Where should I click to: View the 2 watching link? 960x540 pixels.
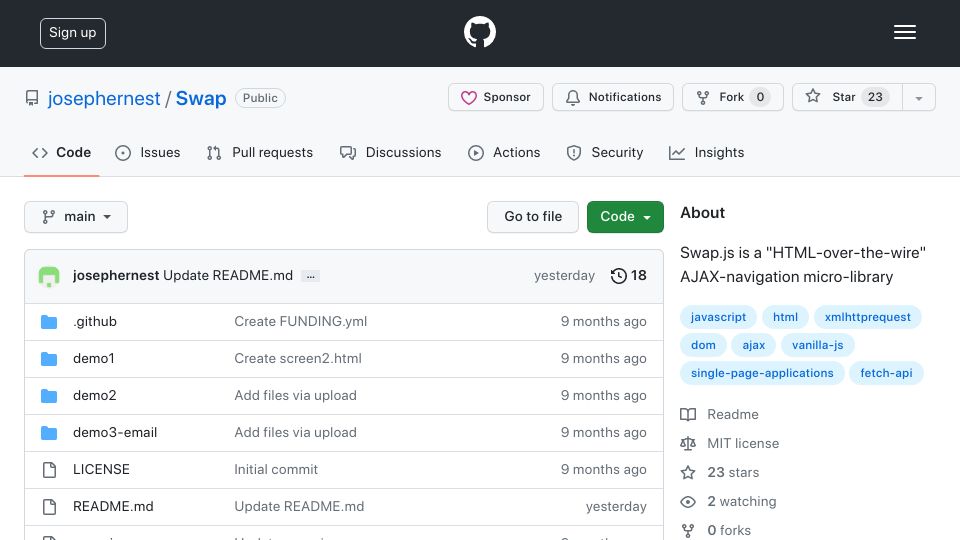729,501
